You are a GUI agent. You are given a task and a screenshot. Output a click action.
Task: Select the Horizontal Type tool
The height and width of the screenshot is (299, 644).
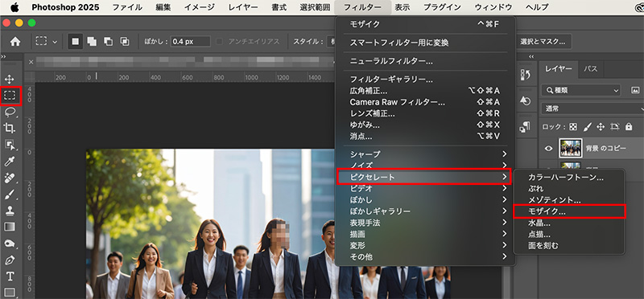(x=10, y=276)
